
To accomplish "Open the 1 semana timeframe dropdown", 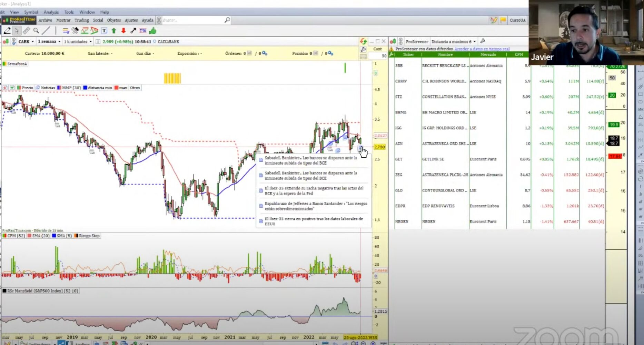I will (49, 41).
